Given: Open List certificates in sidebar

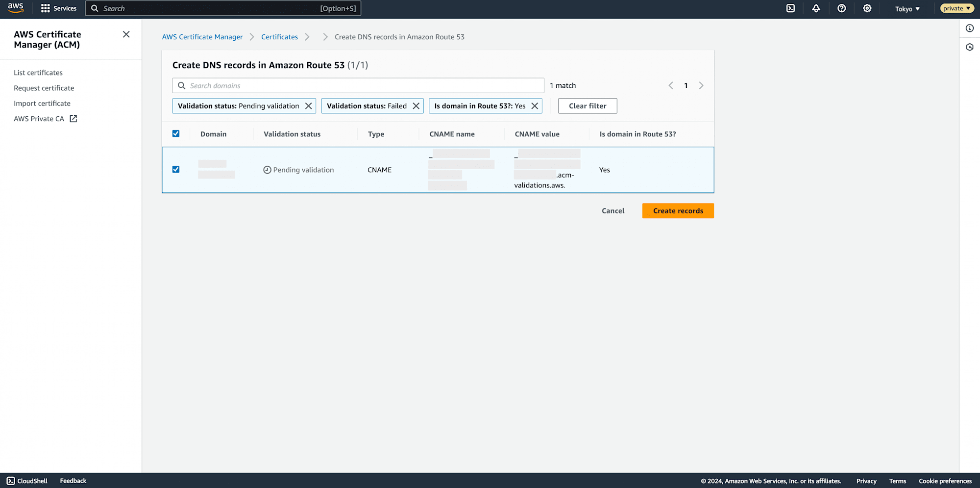Looking at the screenshot, I should (38, 73).
